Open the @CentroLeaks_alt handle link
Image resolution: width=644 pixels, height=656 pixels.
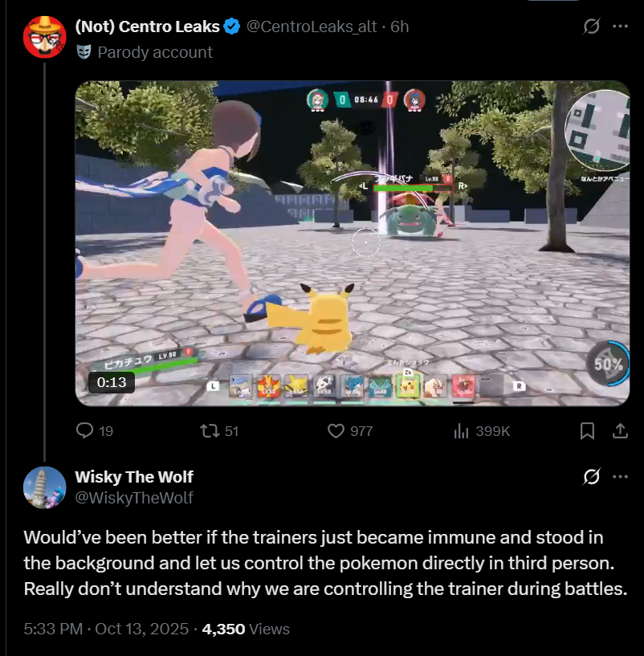[x=311, y=26]
